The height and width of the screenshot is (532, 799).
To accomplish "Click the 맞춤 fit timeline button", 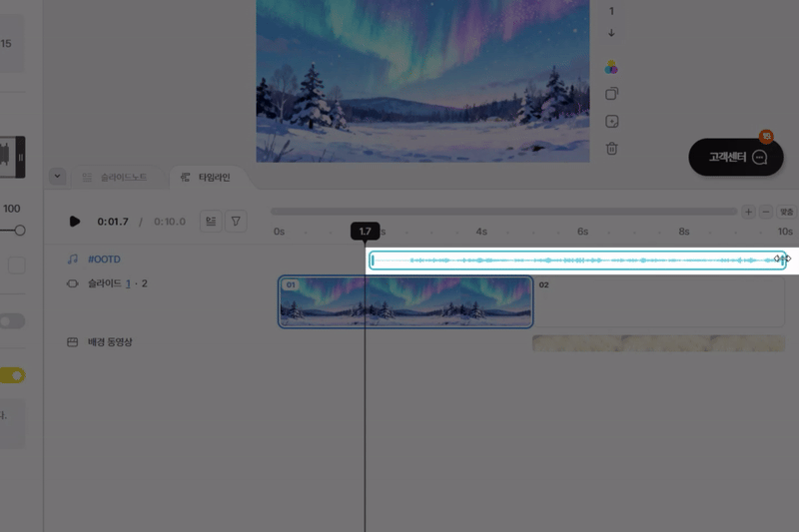I will tap(786, 212).
